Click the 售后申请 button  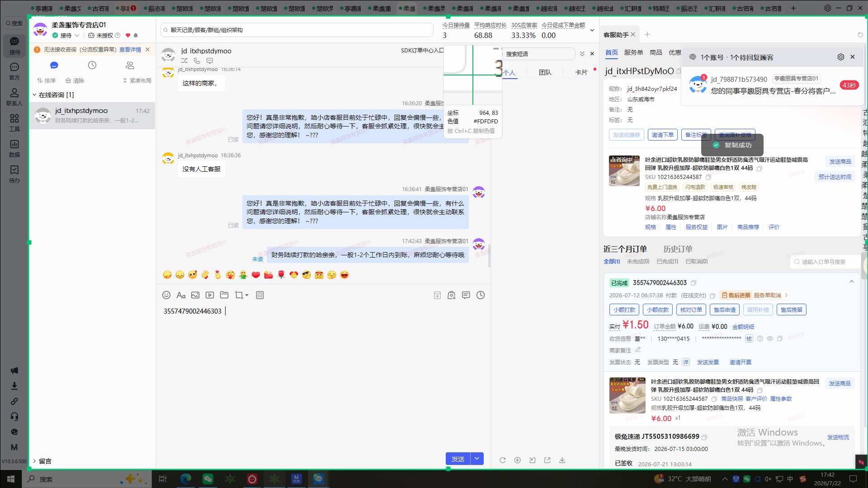pos(725,310)
